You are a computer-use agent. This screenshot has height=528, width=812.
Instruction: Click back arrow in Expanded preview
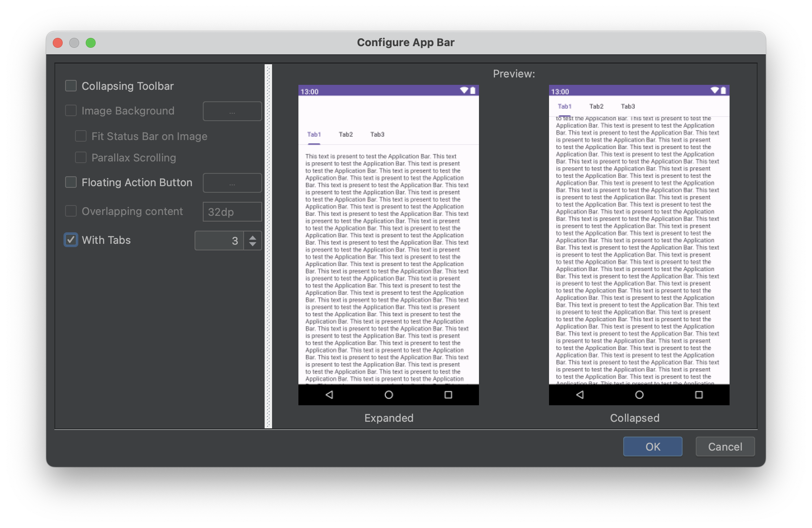click(x=329, y=395)
